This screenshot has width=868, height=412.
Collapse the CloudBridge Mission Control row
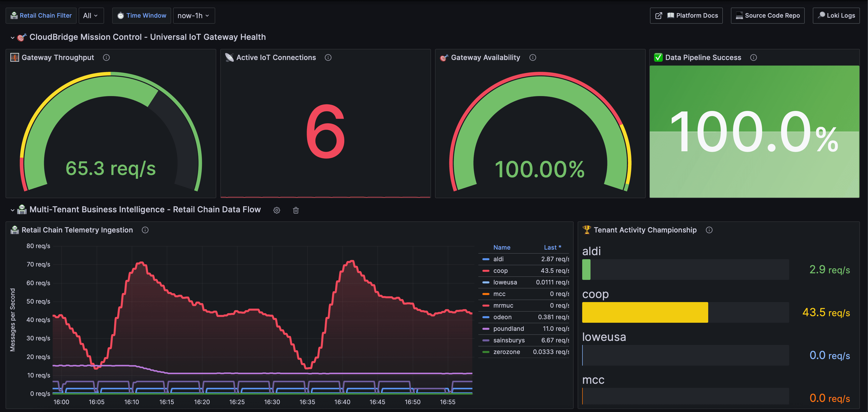pos(12,37)
